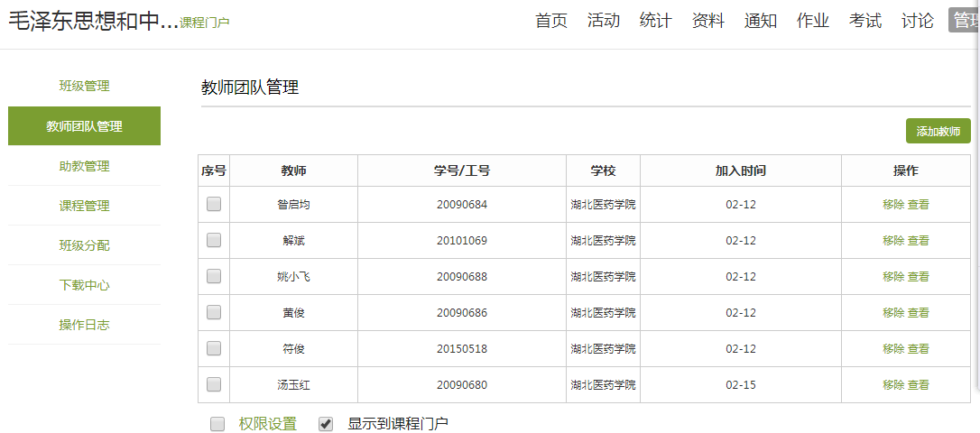Click the 课程门户 link beside title

click(x=205, y=23)
